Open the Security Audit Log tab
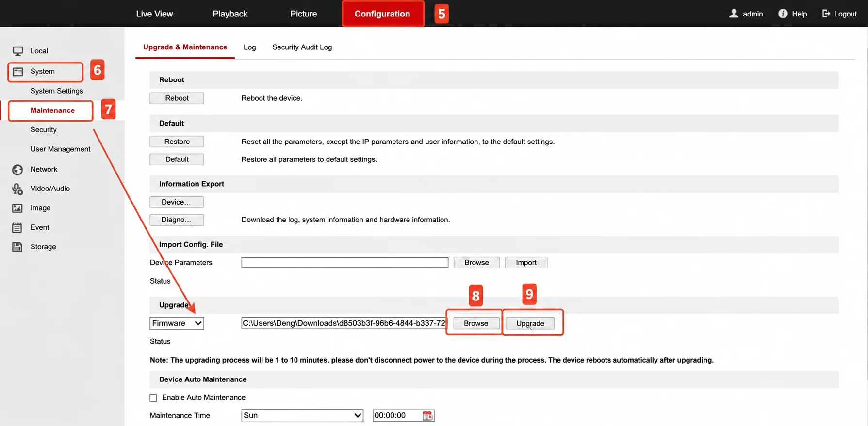This screenshot has height=426, width=868. (302, 47)
